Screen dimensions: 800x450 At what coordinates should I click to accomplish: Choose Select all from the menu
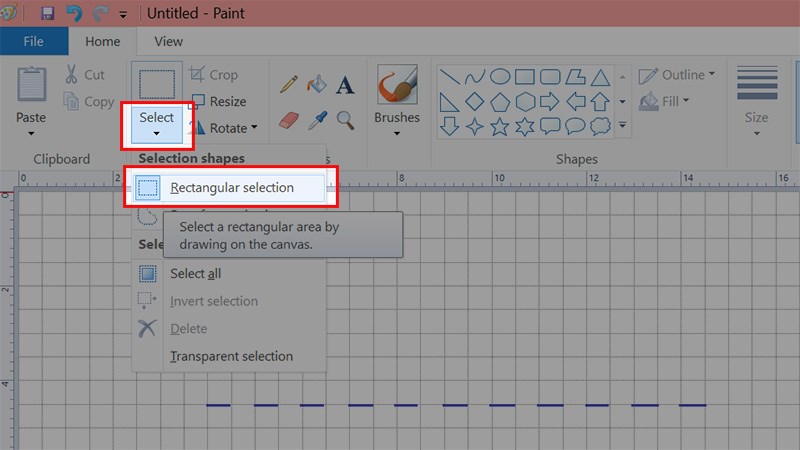pyautogui.click(x=230, y=274)
